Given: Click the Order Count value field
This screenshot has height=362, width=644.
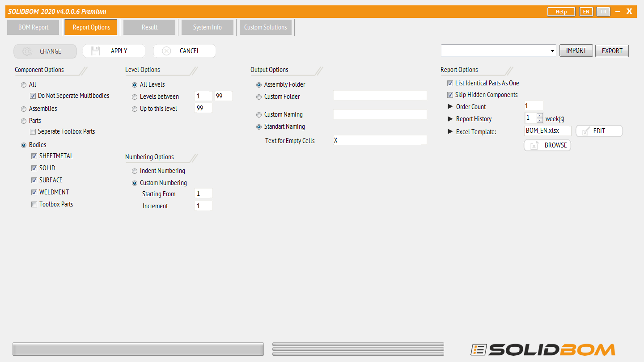Looking at the screenshot, I should pos(534,106).
